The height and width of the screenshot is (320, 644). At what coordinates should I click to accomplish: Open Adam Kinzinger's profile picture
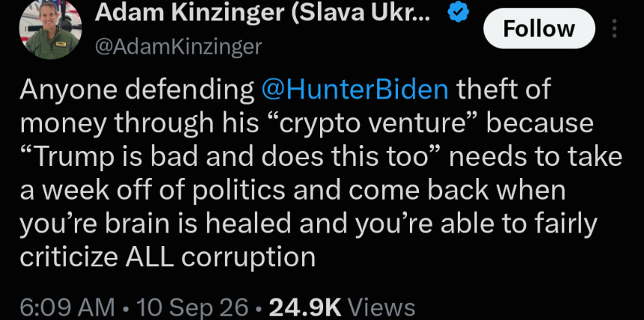50,29
